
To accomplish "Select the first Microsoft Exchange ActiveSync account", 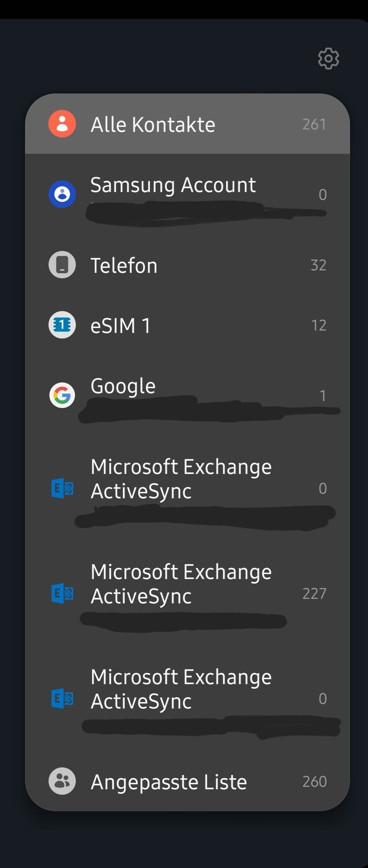I will [187, 488].
